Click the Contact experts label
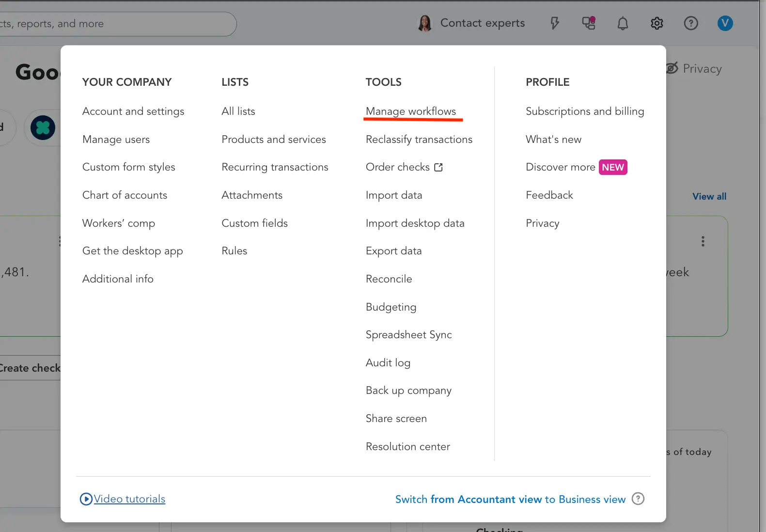This screenshot has height=532, width=766. (x=483, y=23)
